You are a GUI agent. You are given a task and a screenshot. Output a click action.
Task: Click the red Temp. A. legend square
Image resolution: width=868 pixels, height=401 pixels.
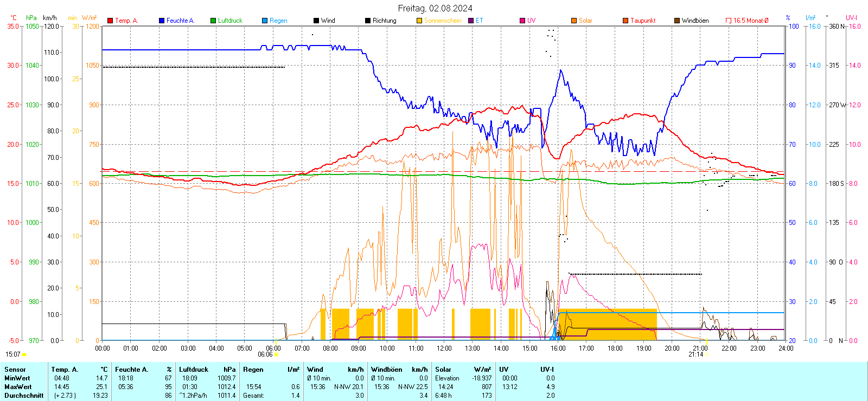point(110,21)
